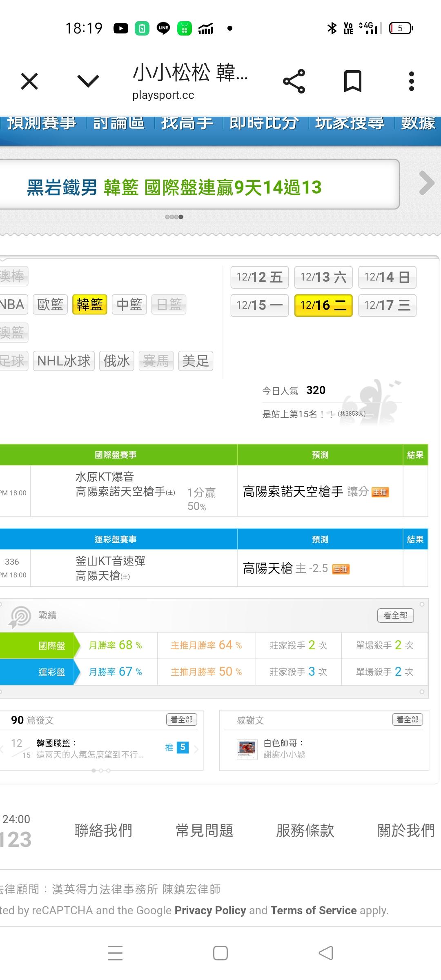Expand the downward chevron beside page title
441x980 pixels.
point(88,81)
